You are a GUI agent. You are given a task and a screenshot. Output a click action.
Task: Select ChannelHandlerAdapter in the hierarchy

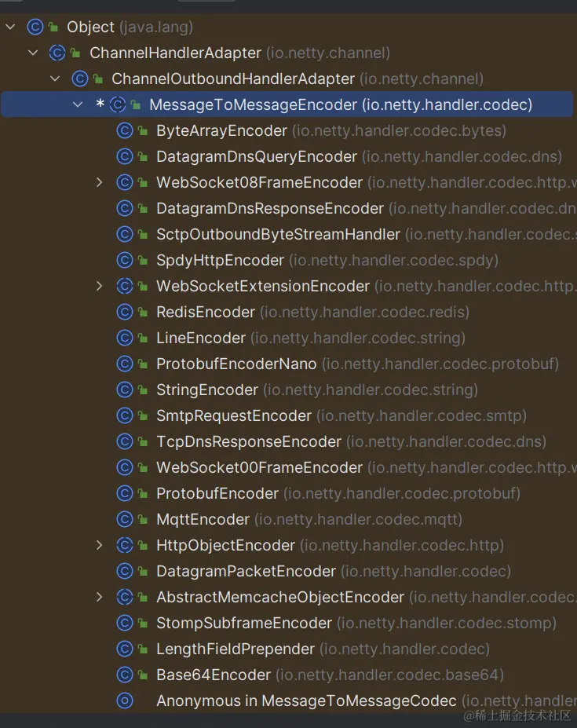239,53
